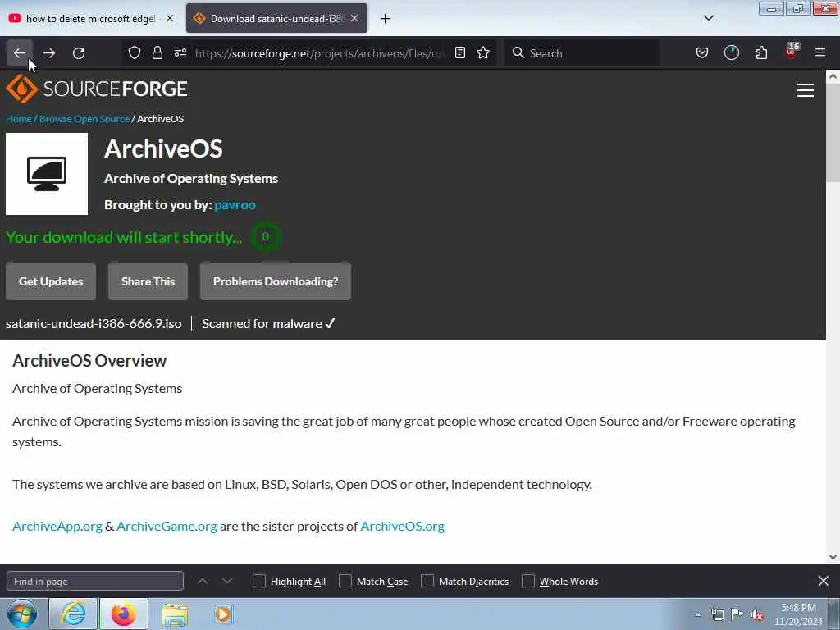The image size is (840, 630).
Task: Open the media player taskbar icon
Action: tap(223, 614)
